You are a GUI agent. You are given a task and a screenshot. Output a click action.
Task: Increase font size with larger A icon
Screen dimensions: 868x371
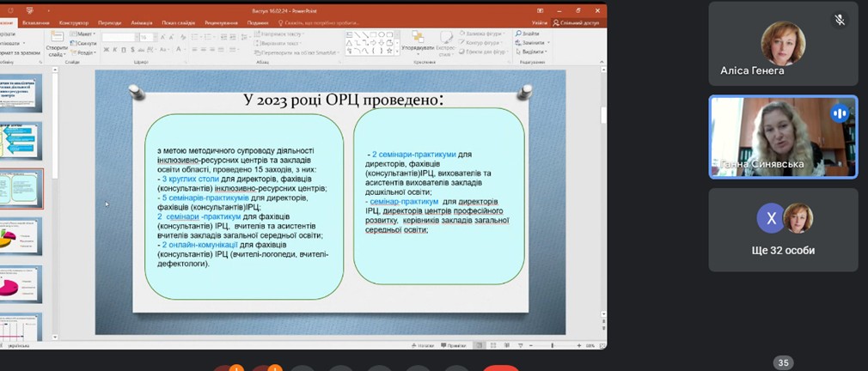click(162, 37)
